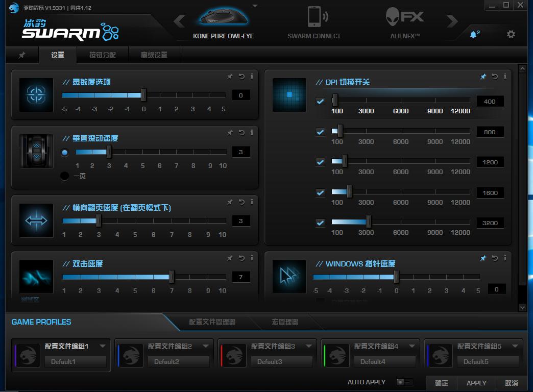Open the settings gear icon
This screenshot has width=533, height=392.
coord(511,34)
